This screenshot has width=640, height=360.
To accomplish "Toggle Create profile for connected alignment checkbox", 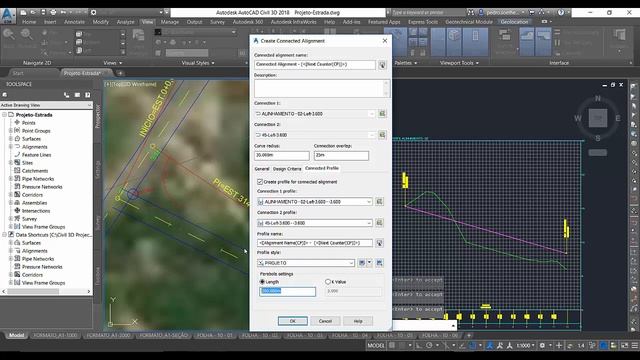I will coord(260,182).
